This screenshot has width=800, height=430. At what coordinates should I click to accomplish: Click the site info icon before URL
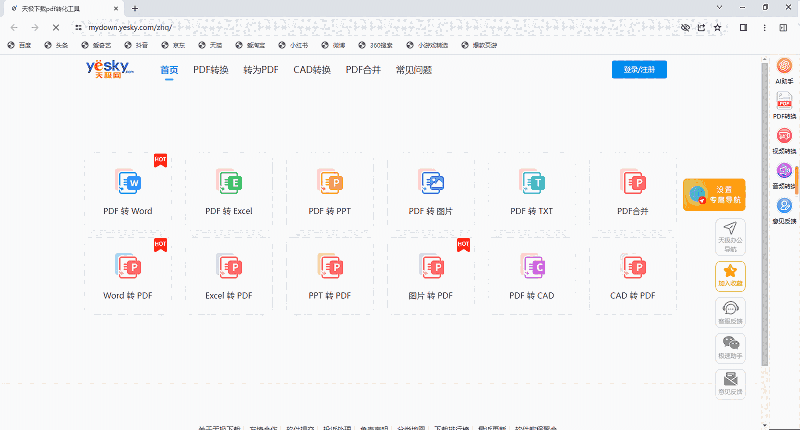(78, 28)
